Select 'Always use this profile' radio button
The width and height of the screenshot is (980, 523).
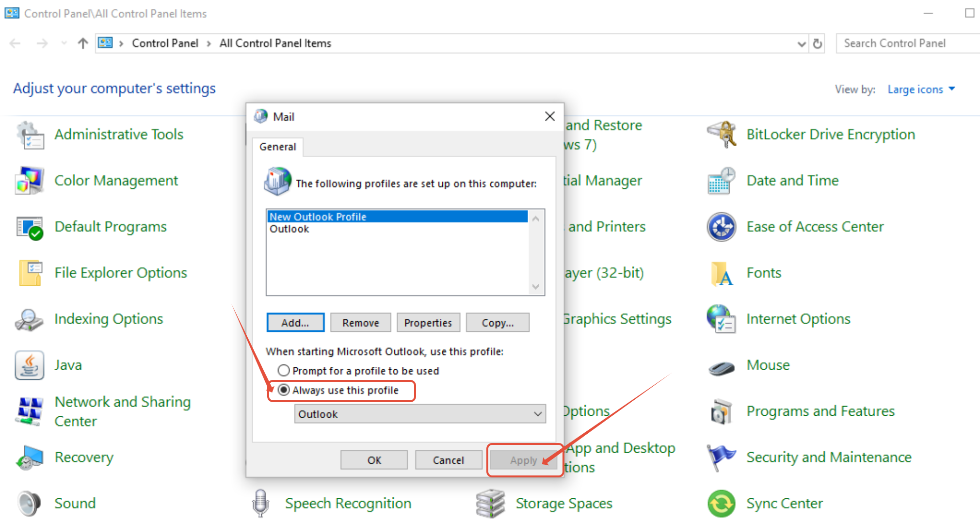click(284, 390)
